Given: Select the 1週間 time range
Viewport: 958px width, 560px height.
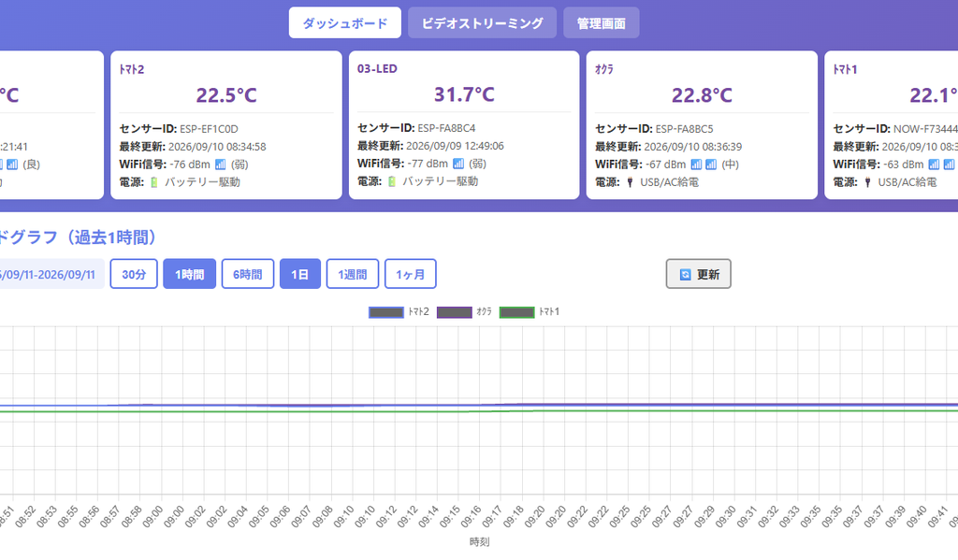Looking at the screenshot, I should tap(353, 274).
